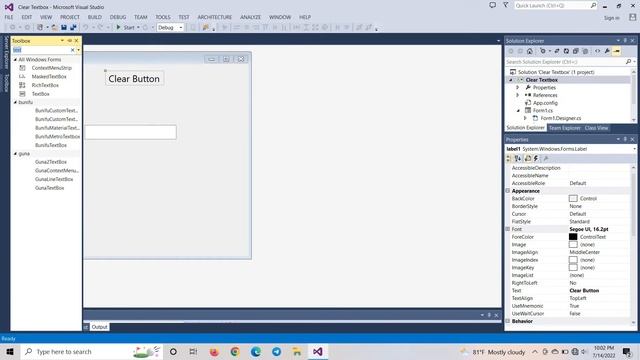Start debugging with the green Start arrow
Viewport: 640px width, 360px height.
pyautogui.click(x=118, y=27)
